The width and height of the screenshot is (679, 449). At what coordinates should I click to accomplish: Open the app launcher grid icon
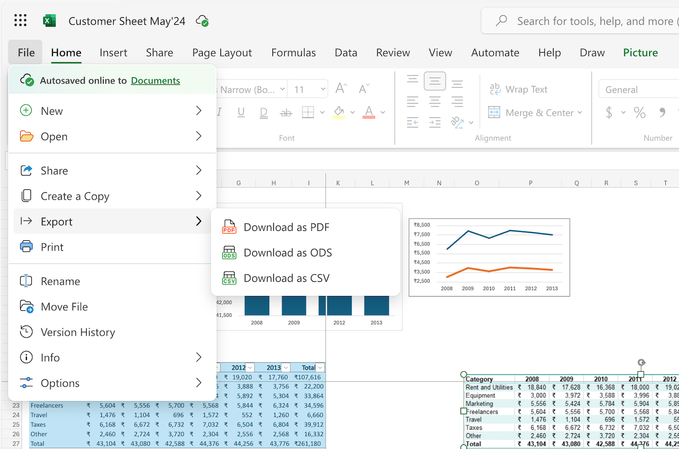pos(20,20)
